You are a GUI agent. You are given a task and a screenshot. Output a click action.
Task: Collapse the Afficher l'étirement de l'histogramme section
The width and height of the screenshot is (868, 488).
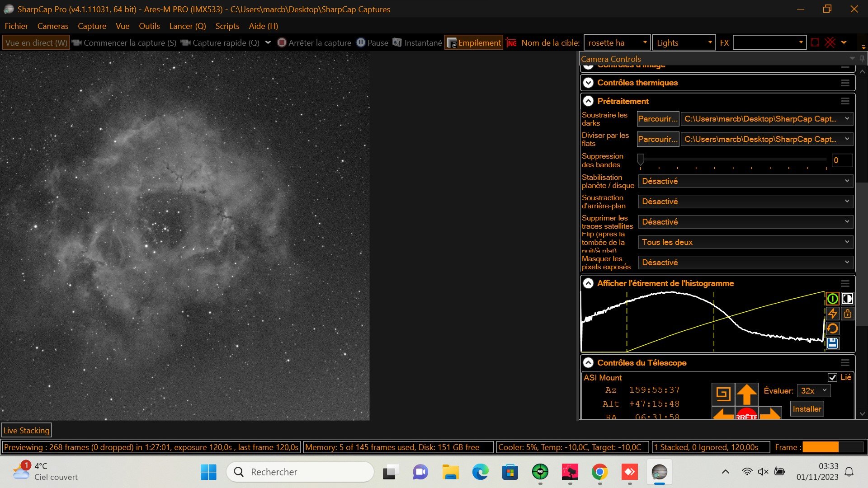pos(588,284)
